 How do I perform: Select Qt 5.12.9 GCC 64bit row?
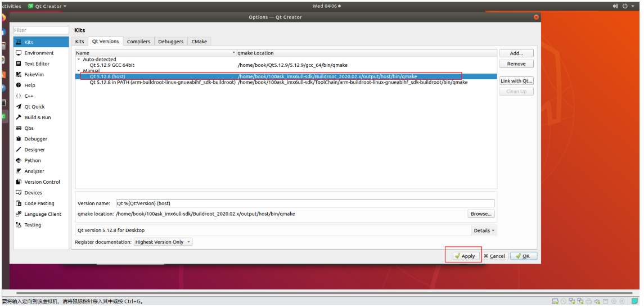click(286, 65)
